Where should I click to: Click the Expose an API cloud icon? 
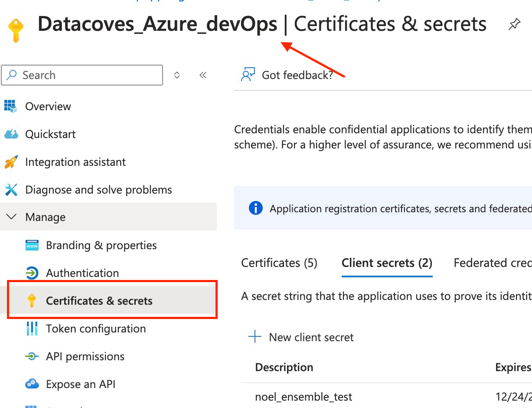click(x=32, y=384)
